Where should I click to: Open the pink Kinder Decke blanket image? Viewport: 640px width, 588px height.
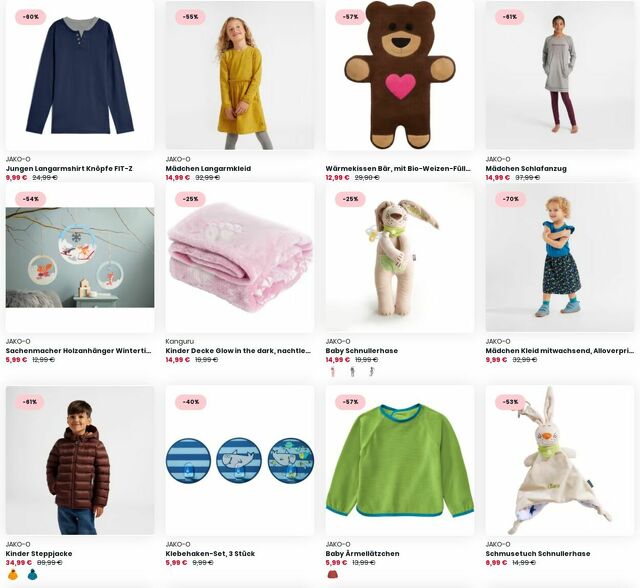240,257
